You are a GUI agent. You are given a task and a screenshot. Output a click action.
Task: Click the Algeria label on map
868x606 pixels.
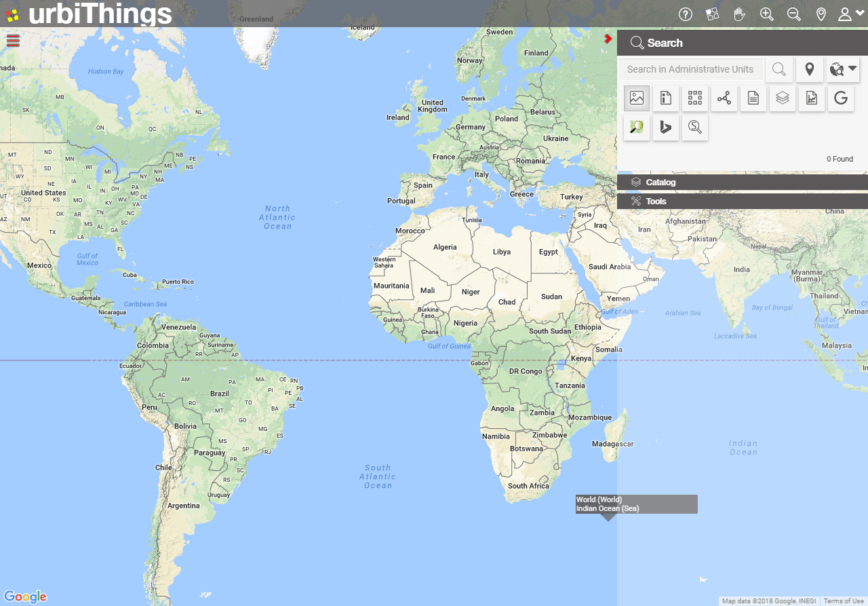pos(445,247)
